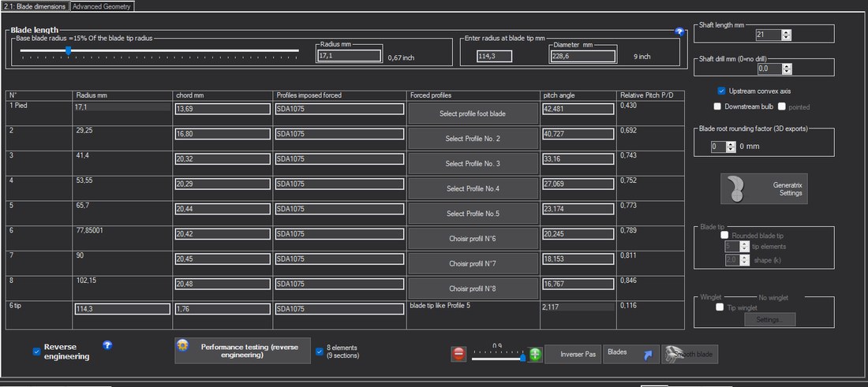Click chord field 20,44 in row 5
This screenshot has height=387, width=868.
click(223, 209)
